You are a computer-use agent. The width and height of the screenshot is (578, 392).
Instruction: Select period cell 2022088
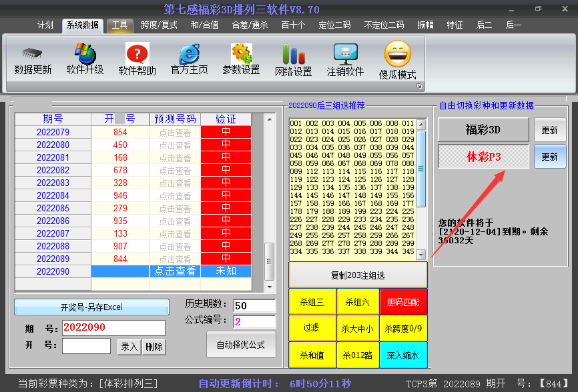(53, 246)
